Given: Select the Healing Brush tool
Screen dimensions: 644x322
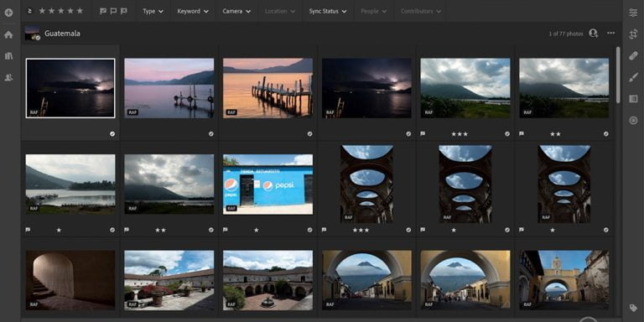Looking at the screenshot, I should tap(633, 56).
